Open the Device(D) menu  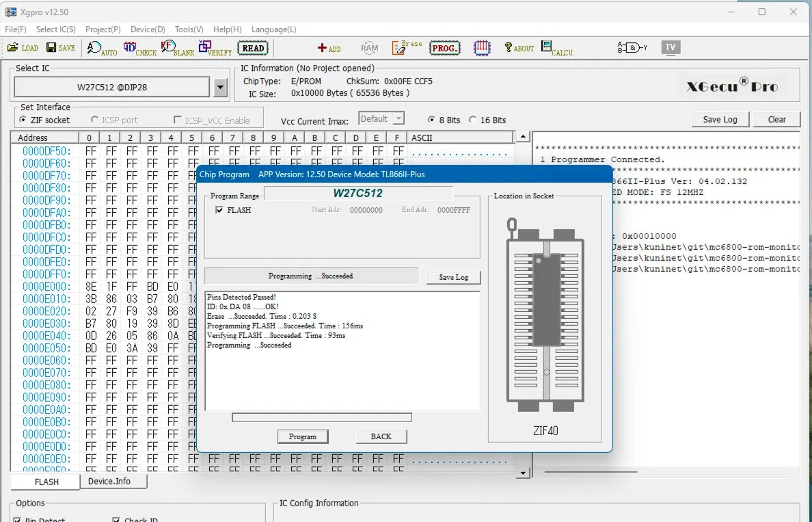(148, 29)
